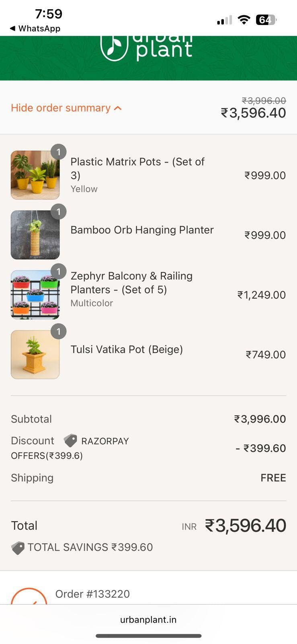
Task: Tap the Wi-Fi status icon
Action: [244, 20]
